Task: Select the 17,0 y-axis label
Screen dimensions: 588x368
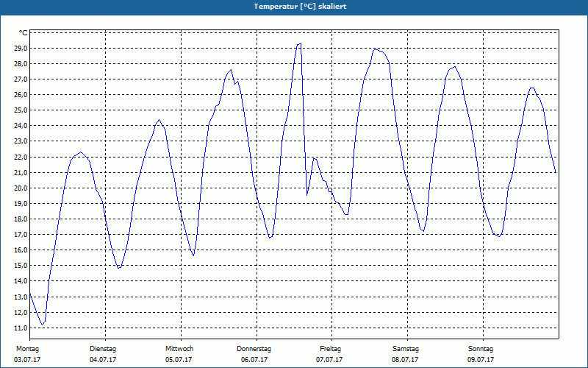Action: (x=21, y=235)
